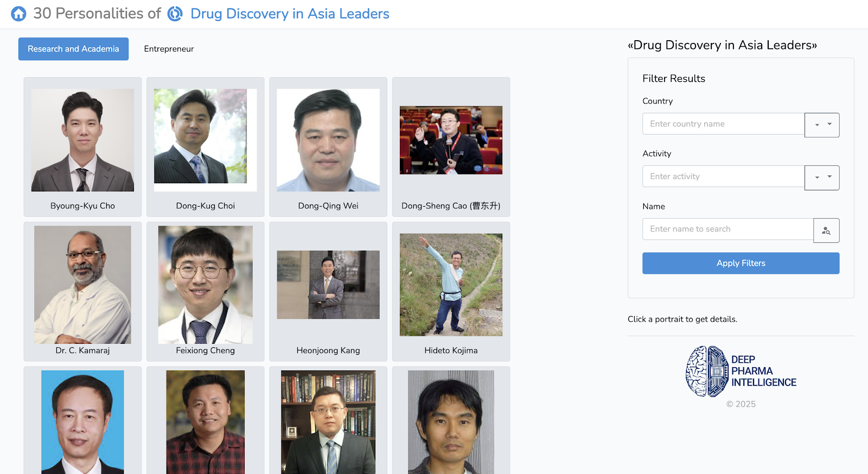This screenshot has height=474, width=868.
Task: Click Dr. C. Kamaraj's photo
Action: point(82,285)
